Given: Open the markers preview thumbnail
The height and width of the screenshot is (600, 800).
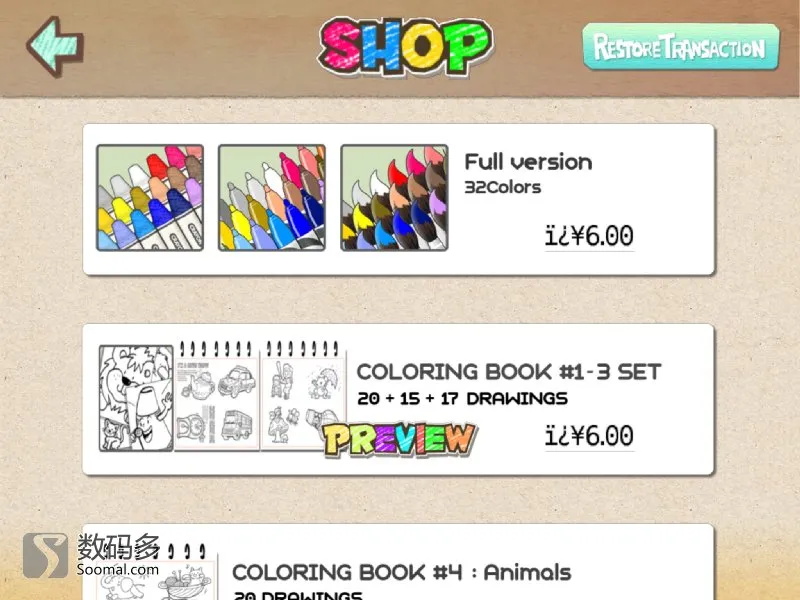Looking at the screenshot, I should pyautogui.click(x=271, y=197).
